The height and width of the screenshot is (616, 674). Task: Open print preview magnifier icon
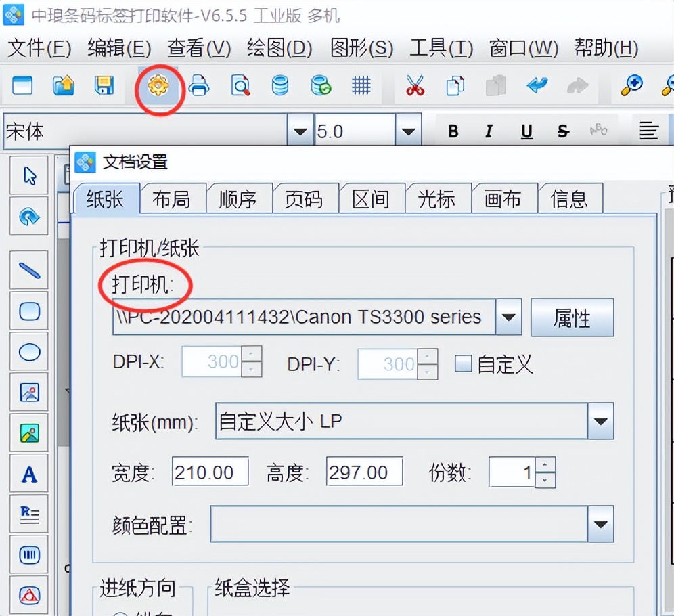point(240,86)
